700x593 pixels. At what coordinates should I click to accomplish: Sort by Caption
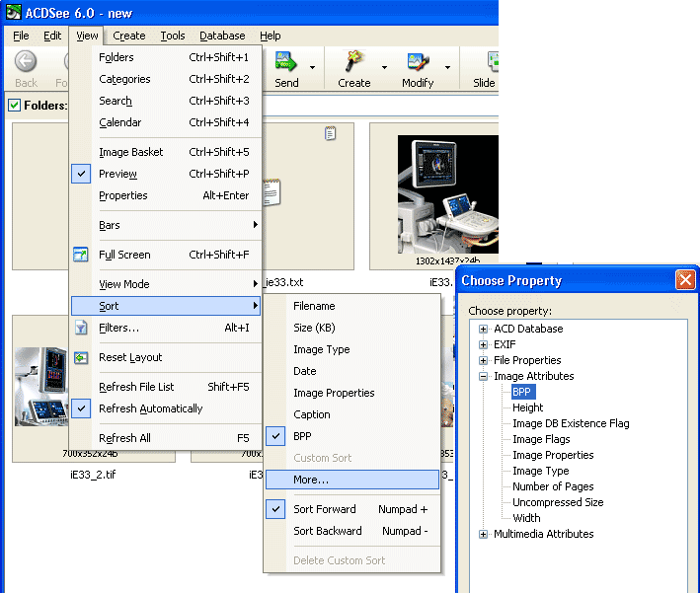(352, 414)
